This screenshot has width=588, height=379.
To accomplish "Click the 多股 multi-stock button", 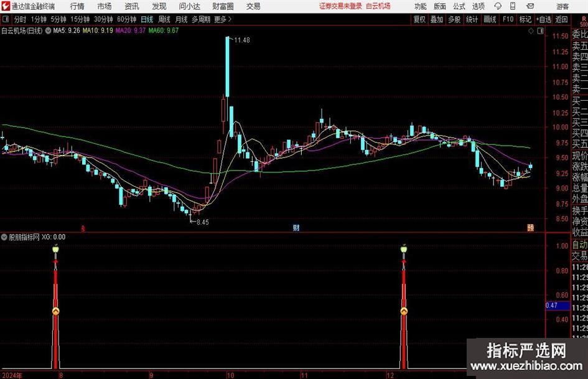I will [x=454, y=19].
